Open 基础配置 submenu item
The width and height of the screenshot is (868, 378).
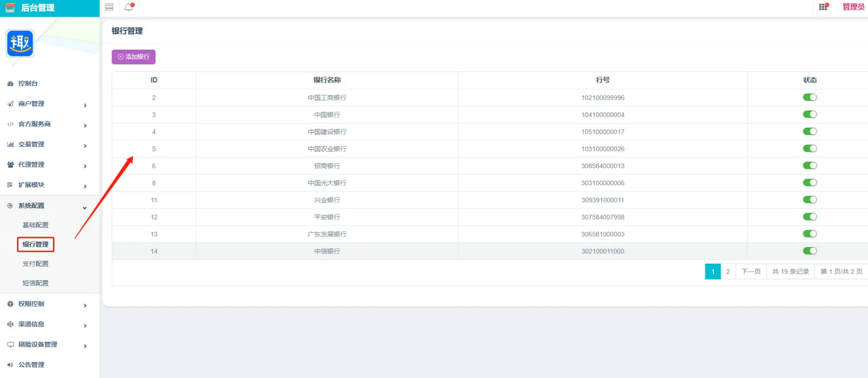(x=35, y=225)
